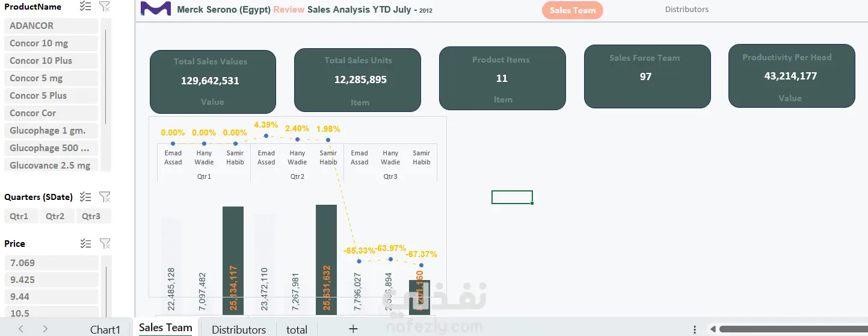
Task: Go to Distributors link in dashboard header
Action: [x=686, y=10]
